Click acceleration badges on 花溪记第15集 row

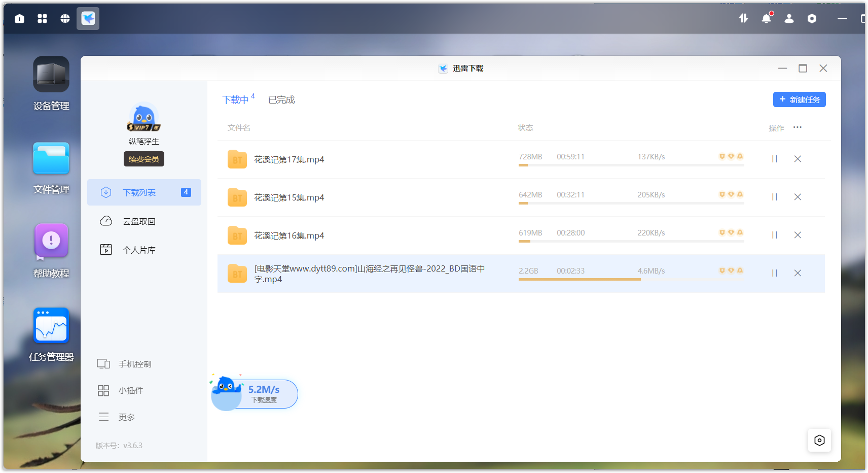point(731,194)
